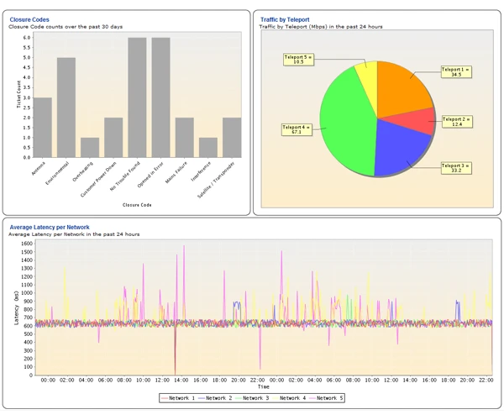Click the Customer Power Down bar
Image resolution: width=504 pixels, height=420 pixels.
coord(113,138)
